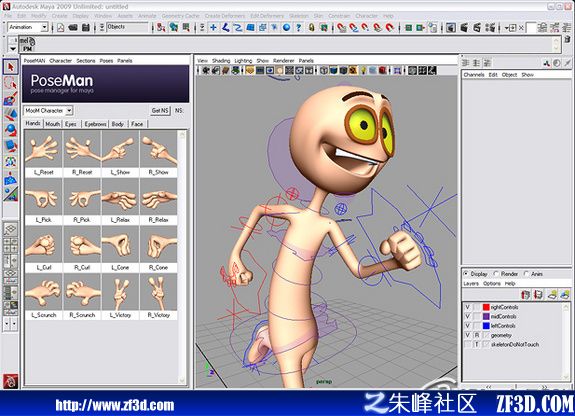
Task: Click the lock icon in status line
Action: [311, 27]
